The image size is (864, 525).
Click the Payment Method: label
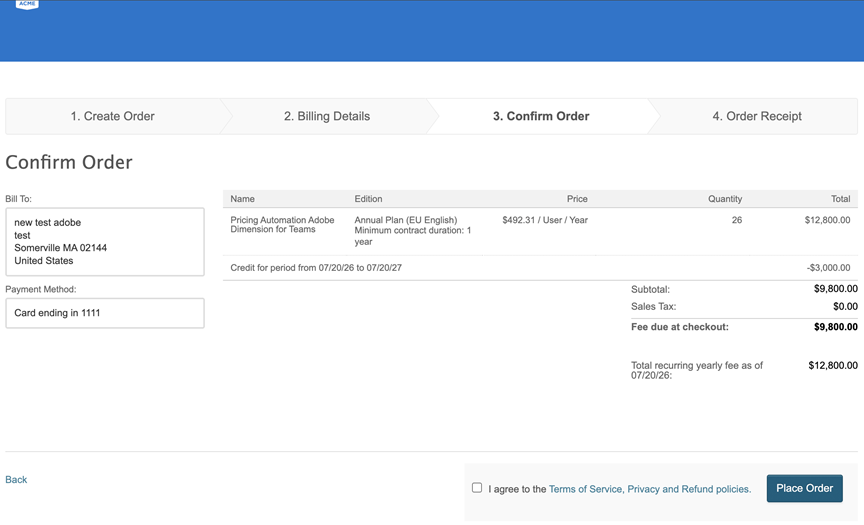click(41, 289)
